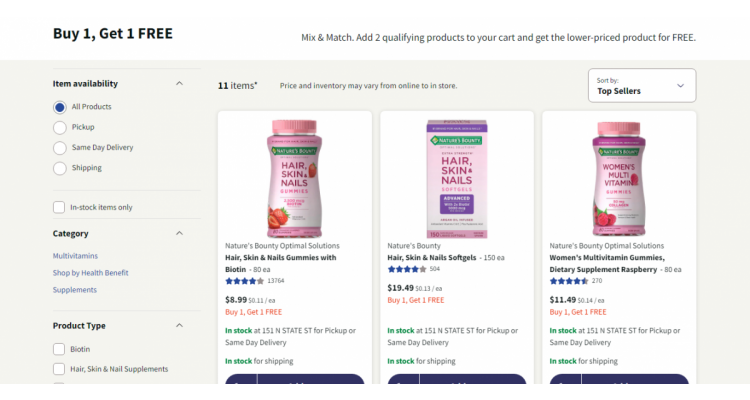Check the Biotin product type filter

point(59,349)
